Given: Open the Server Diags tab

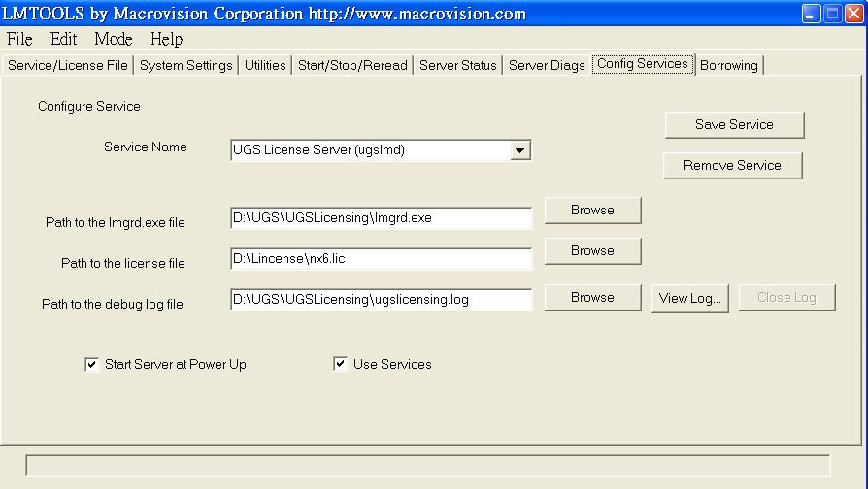Looking at the screenshot, I should click(547, 65).
